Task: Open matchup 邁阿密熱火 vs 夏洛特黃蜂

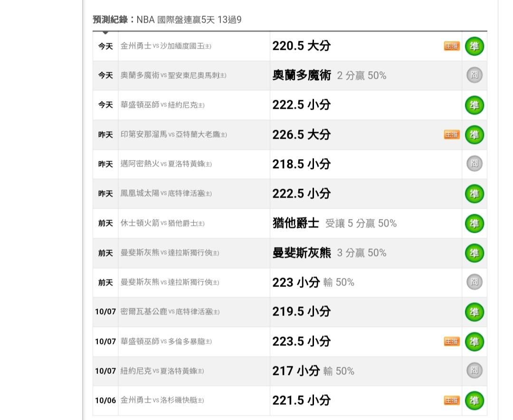Action: pos(166,164)
